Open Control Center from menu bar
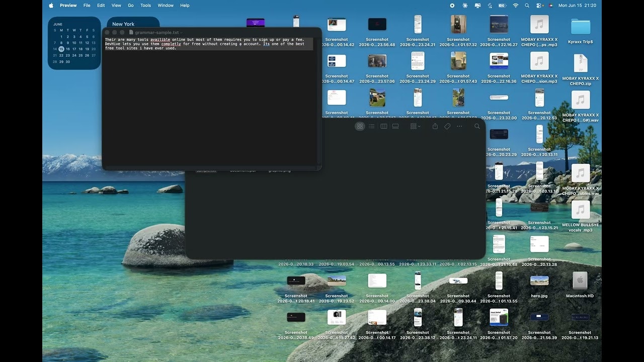This screenshot has width=644, height=362. [x=539, y=6]
